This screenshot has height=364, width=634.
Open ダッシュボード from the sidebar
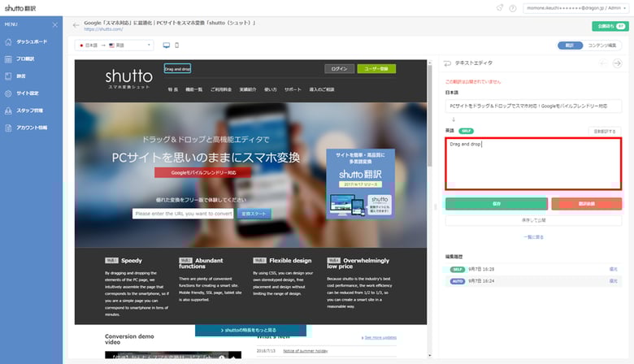tap(32, 41)
